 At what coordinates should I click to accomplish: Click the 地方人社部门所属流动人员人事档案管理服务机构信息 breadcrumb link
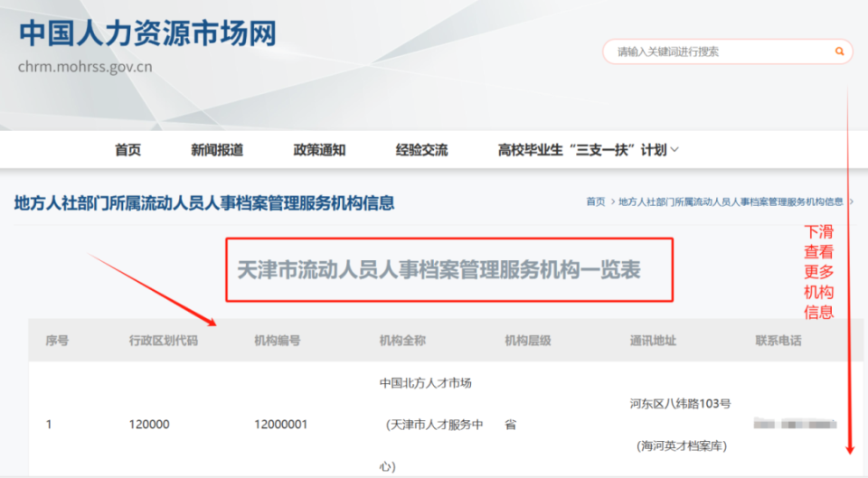point(731,202)
